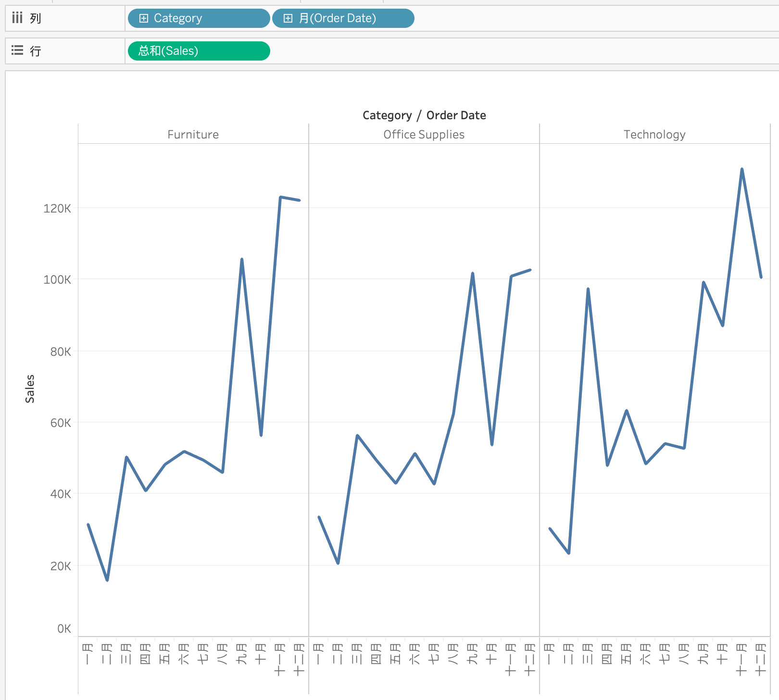This screenshot has height=700, width=779.
Task: Click the Sales axis label
Action: pos(30,389)
